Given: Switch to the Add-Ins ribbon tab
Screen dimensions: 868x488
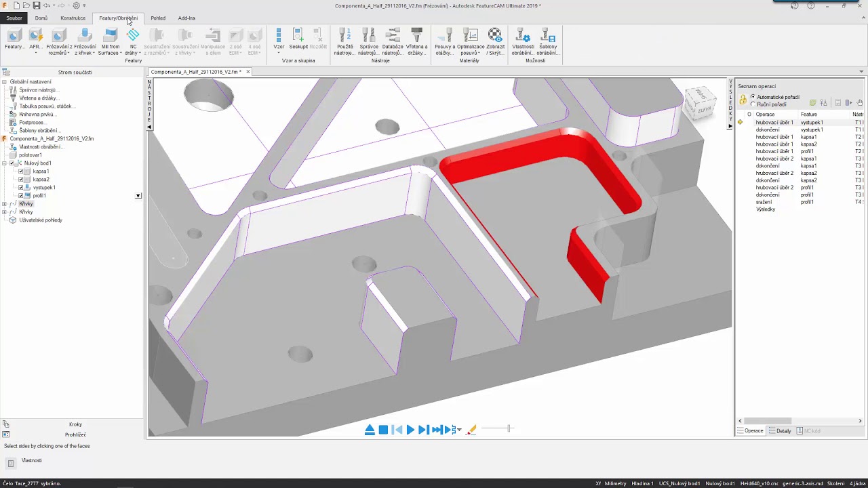Looking at the screenshot, I should tap(186, 18).
